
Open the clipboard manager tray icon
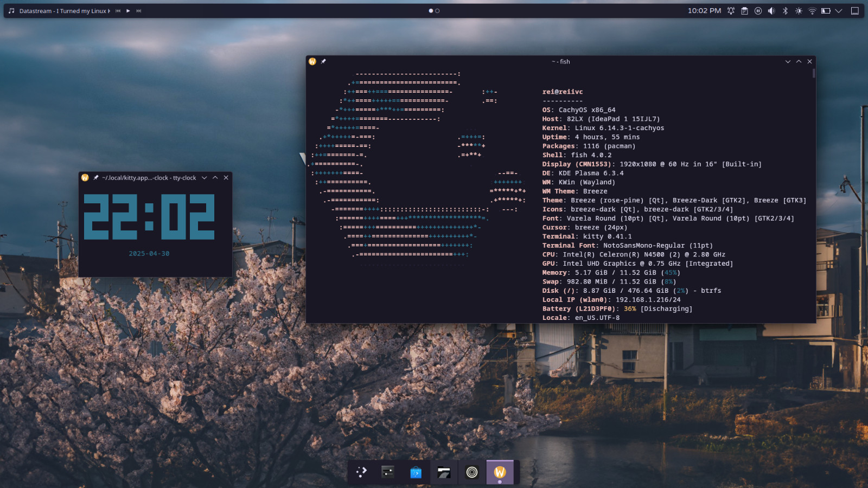pos(744,11)
